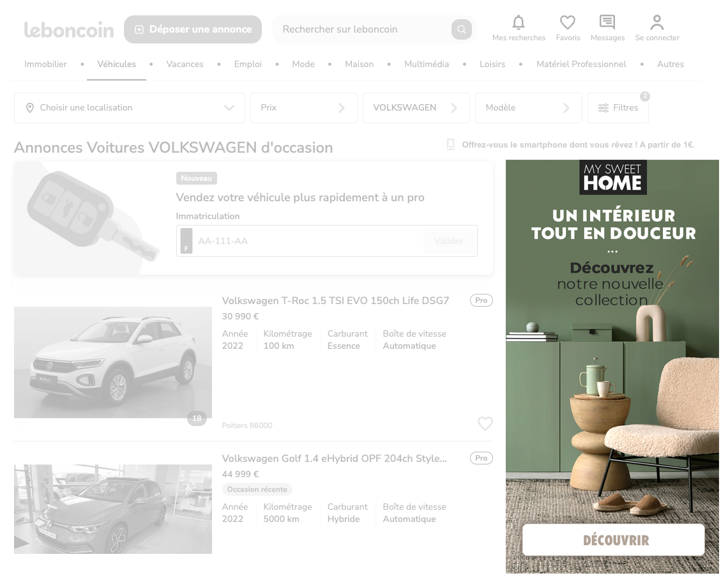Image resolution: width=728 pixels, height=582 pixels.
Task: Open the Vacances category
Action: [x=185, y=64]
